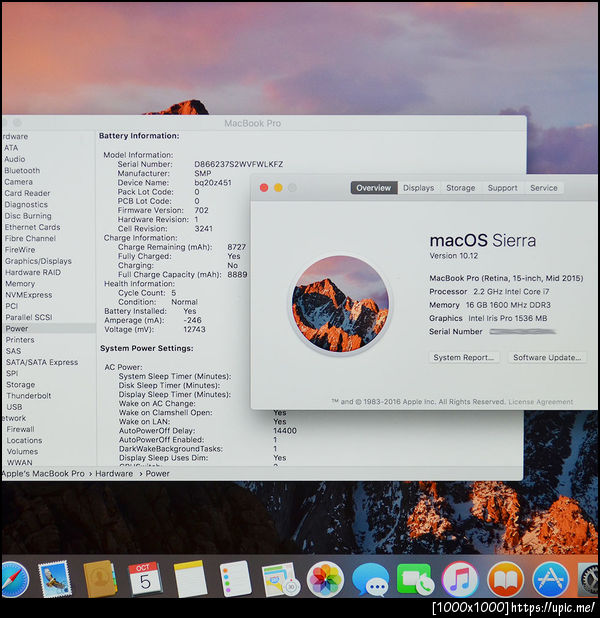Minimize the About This Mac window

tap(278, 188)
